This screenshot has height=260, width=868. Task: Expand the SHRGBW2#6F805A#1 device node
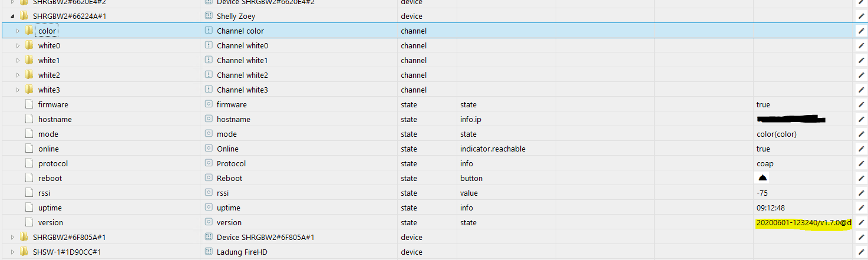pyautogui.click(x=12, y=237)
